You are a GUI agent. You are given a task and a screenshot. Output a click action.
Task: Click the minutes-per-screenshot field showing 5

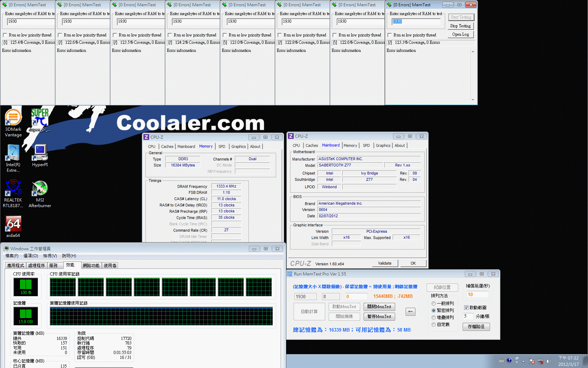pyautogui.click(x=468, y=316)
